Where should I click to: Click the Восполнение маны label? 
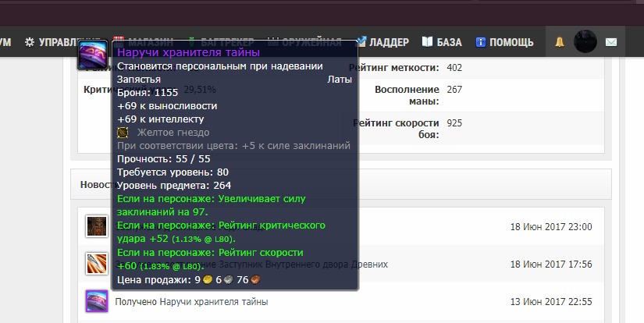407,95
